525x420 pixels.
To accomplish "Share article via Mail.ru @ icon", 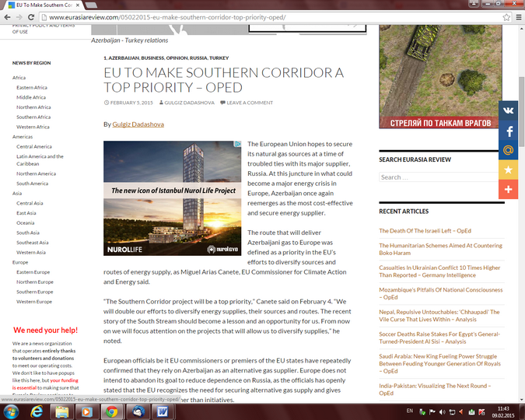I will pos(508,150).
